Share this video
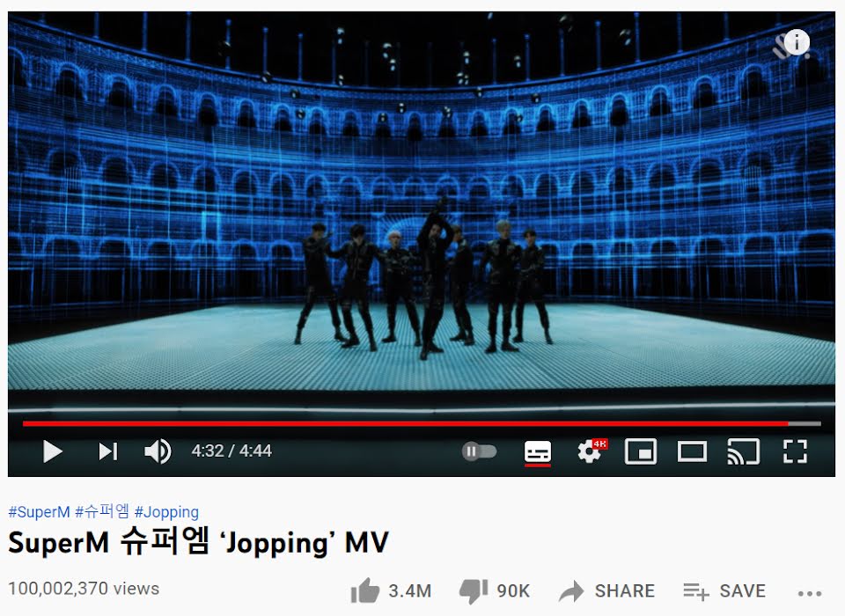Viewport: 845px width, 616px height. (x=606, y=590)
